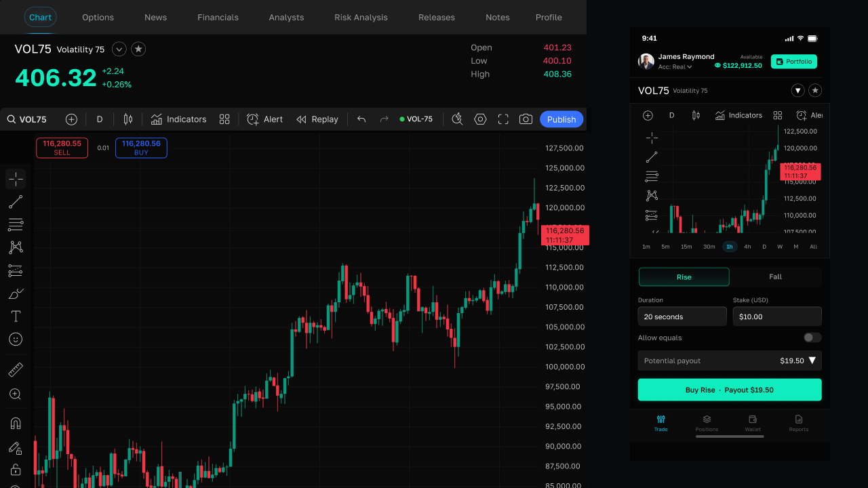Take chart snapshot with camera icon
Screen dimensions: 868x488
pos(526,119)
